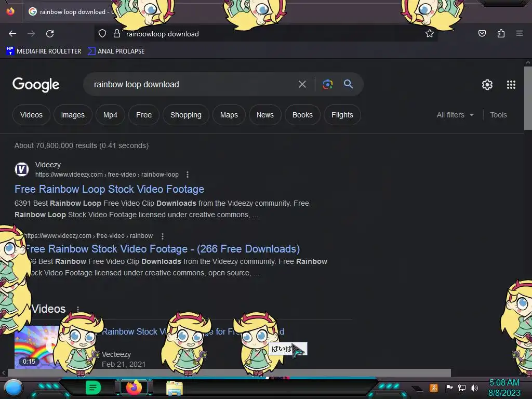
Task: Select the Videos filter tab
Action: point(31,115)
